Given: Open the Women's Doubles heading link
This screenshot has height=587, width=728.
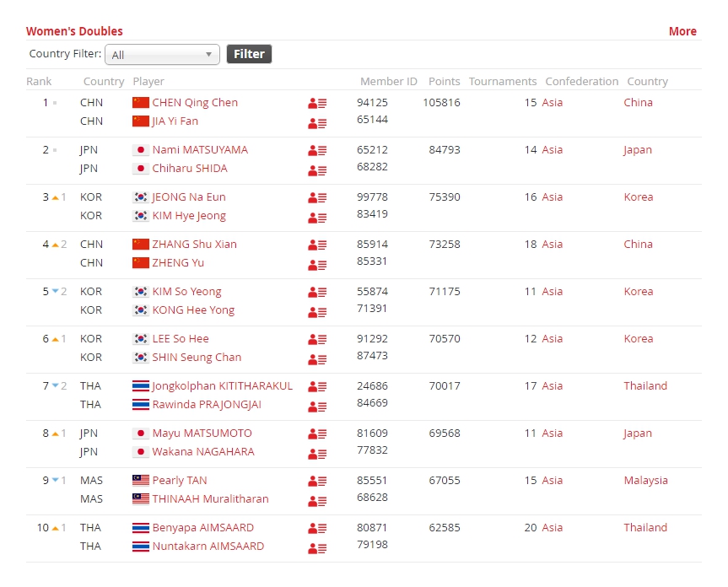Looking at the screenshot, I should [74, 31].
